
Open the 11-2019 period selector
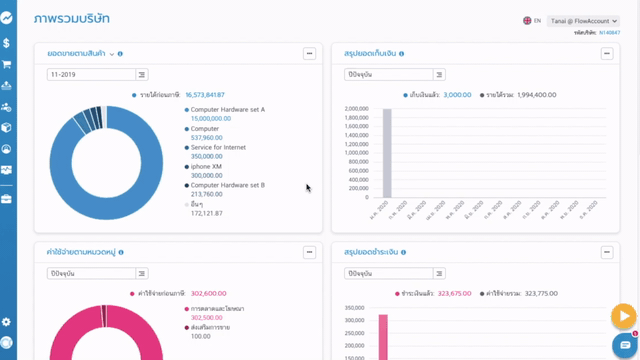click(x=91, y=75)
